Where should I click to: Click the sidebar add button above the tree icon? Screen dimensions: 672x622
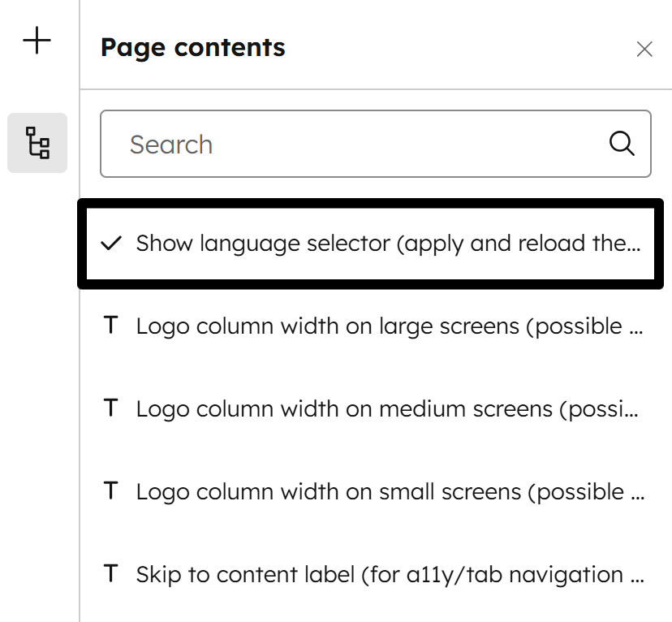[37, 41]
